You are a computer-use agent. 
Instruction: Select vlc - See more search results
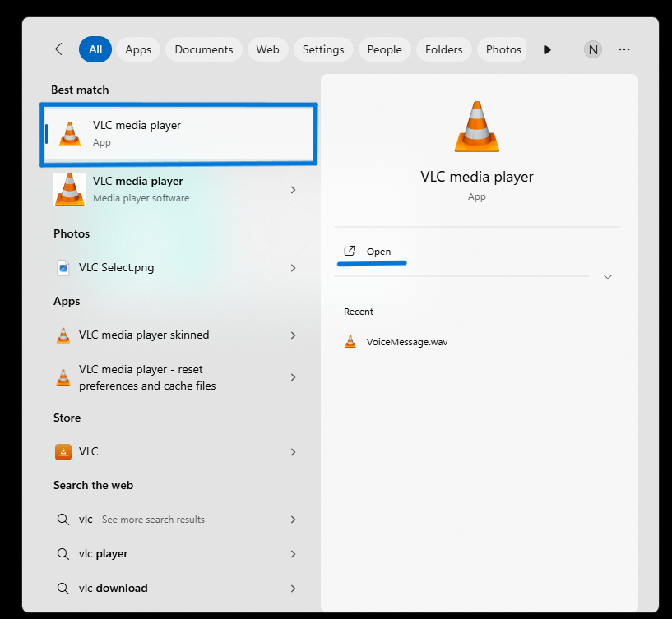click(x=176, y=520)
